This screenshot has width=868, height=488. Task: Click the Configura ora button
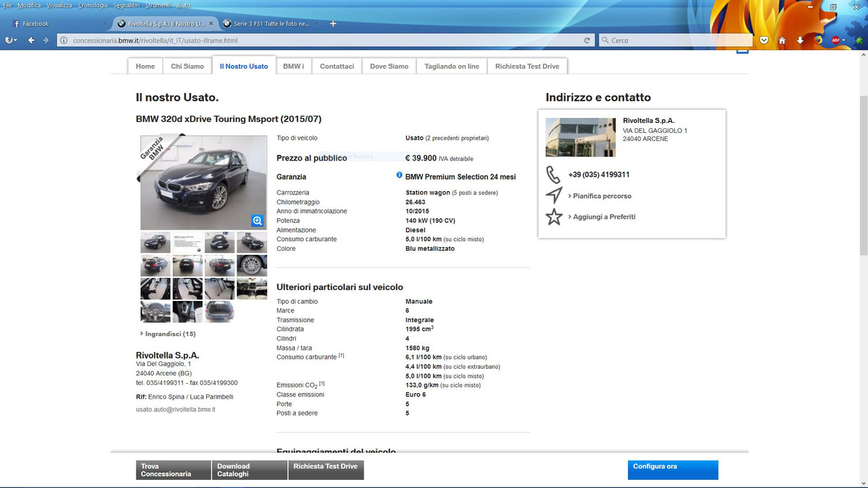click(x=673, y=470)
